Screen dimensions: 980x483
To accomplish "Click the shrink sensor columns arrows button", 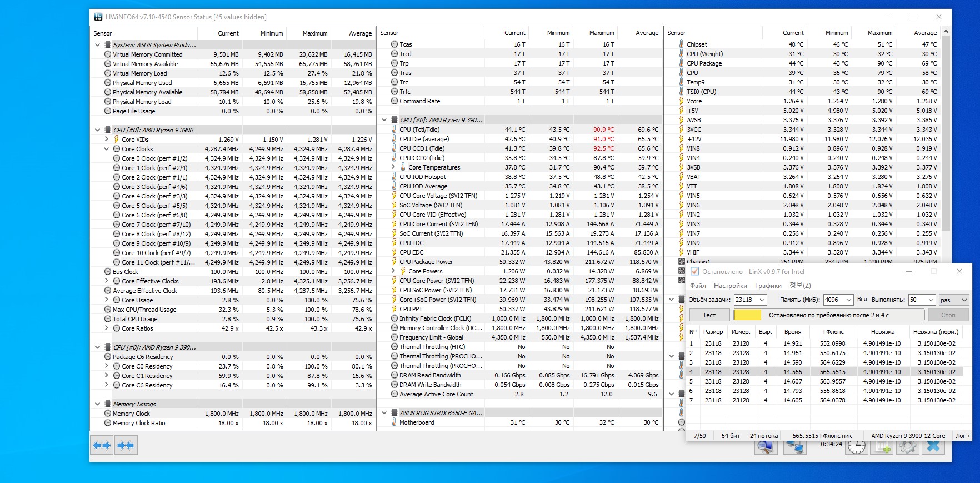I will 126,445.
